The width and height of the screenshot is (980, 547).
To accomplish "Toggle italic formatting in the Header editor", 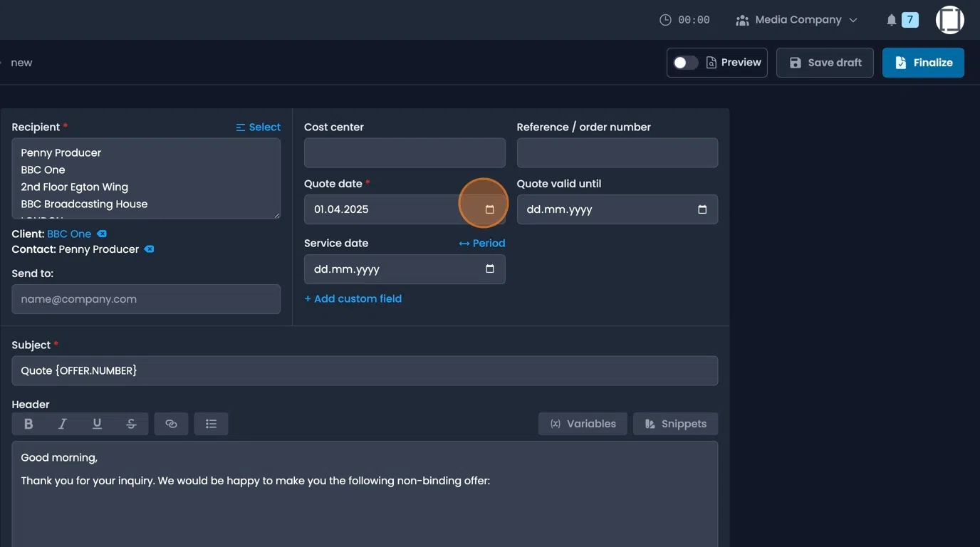I will pos(63,423).
